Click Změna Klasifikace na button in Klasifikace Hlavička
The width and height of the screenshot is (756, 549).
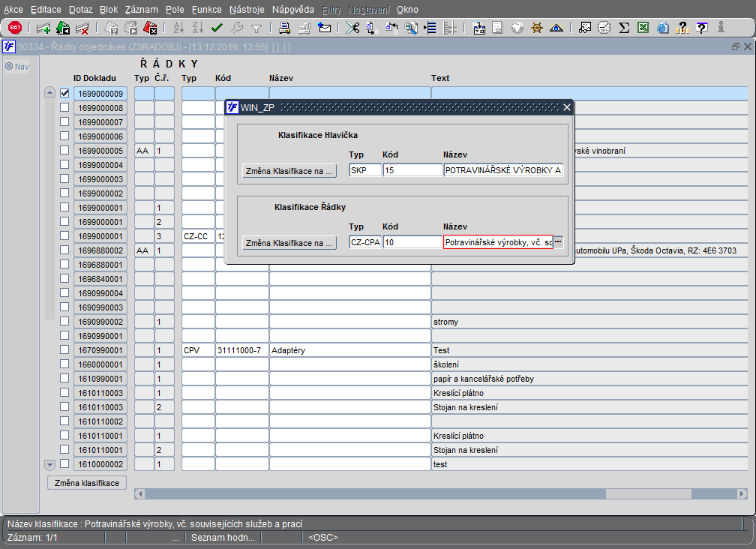[289, 171]
